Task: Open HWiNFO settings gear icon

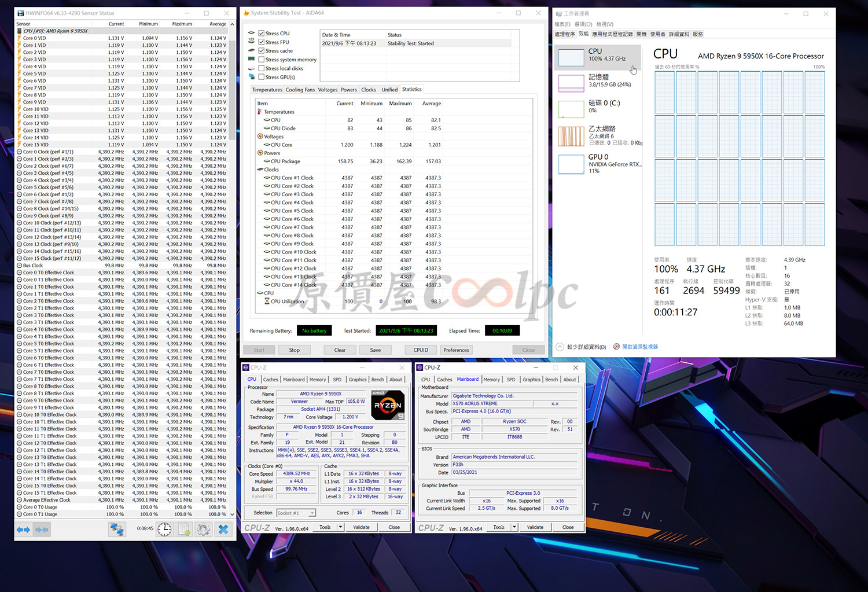Action: coord(203,529)
